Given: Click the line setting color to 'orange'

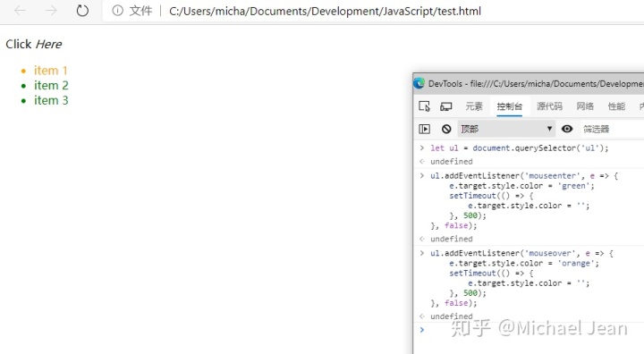Looking at the screenshot, I should pos(524,263).
